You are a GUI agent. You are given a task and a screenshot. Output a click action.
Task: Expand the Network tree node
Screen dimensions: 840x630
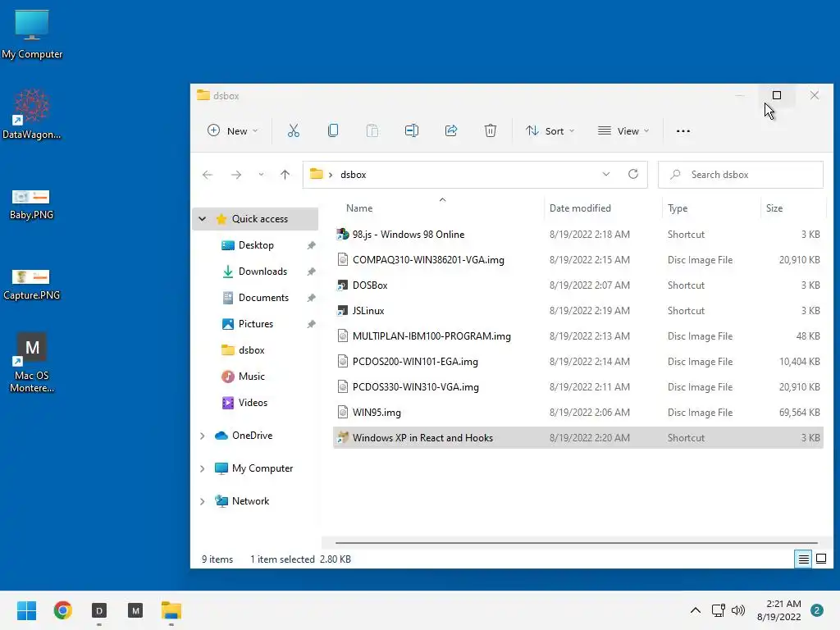tap(202, 501)
